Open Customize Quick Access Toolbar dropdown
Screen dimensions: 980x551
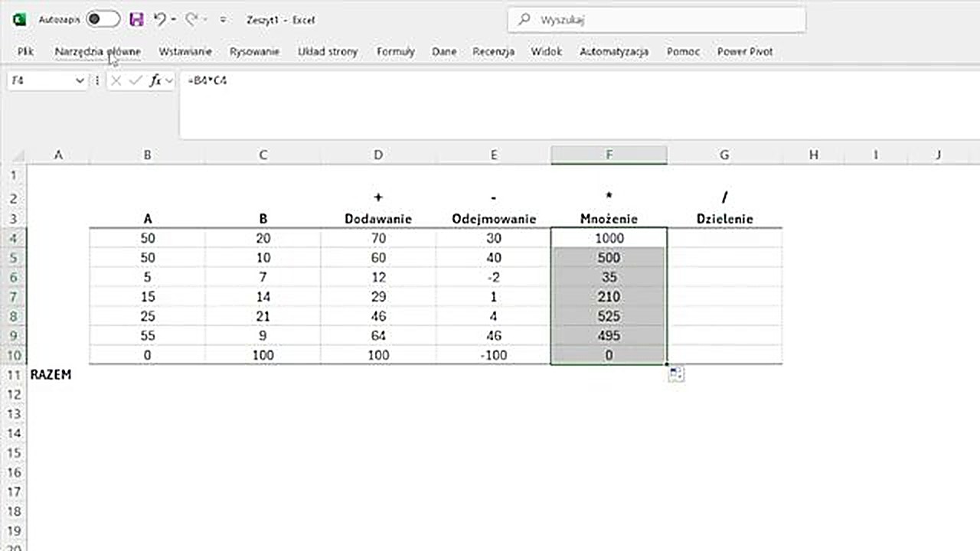tap(223, 20)
